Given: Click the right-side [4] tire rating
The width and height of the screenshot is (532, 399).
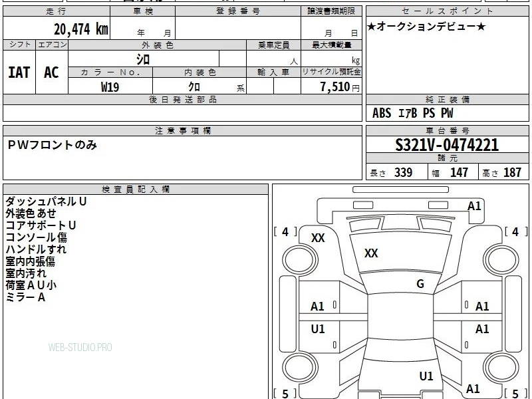Looking at the screenshot, I should point(515,232).
